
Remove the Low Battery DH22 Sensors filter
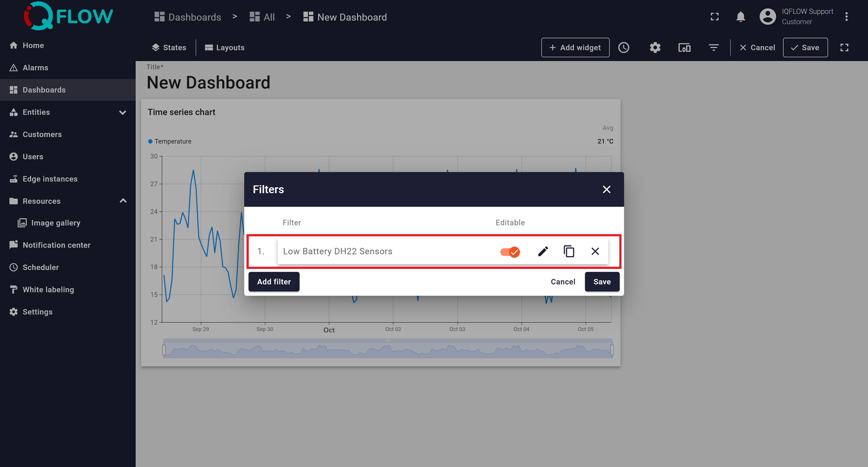(595, 252)
